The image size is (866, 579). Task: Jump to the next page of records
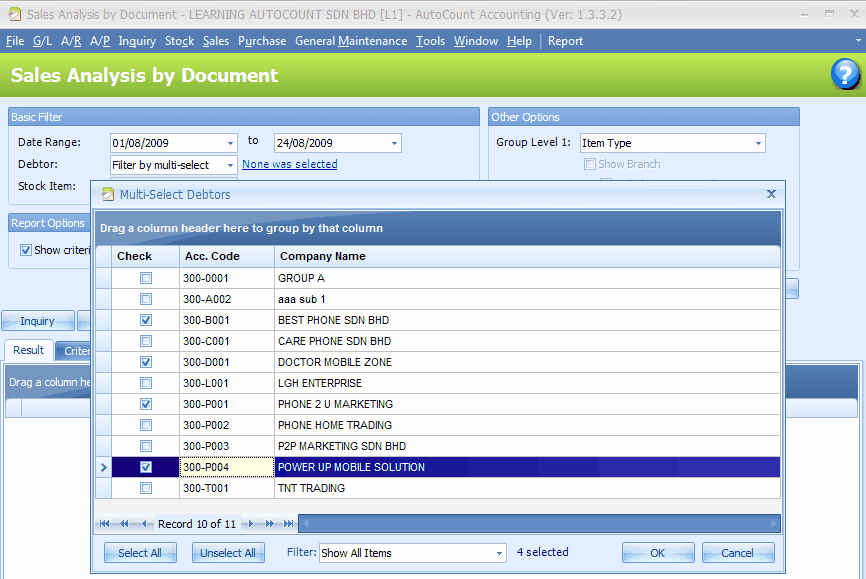(268, 523)
